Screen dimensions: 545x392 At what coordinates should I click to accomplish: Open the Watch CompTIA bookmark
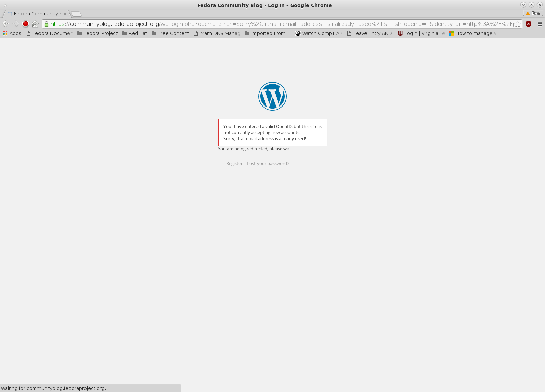point(319,33)
